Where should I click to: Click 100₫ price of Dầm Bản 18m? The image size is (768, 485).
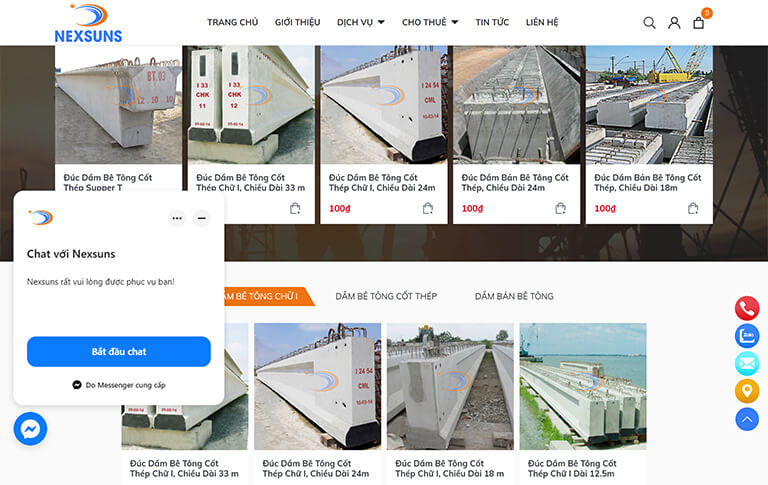[x=605, y=209]
